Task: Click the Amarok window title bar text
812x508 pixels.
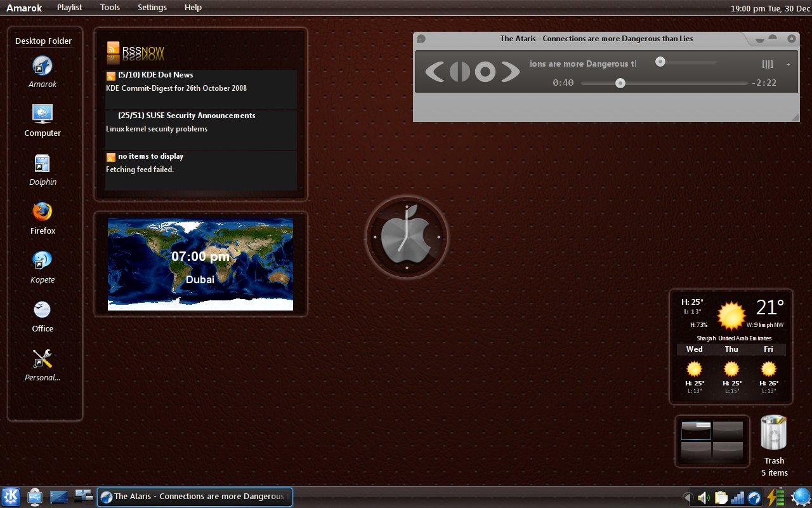Action: 596,39
